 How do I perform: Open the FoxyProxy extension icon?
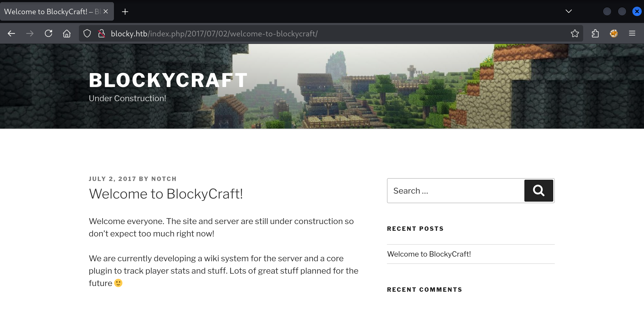tap(614, 34)
